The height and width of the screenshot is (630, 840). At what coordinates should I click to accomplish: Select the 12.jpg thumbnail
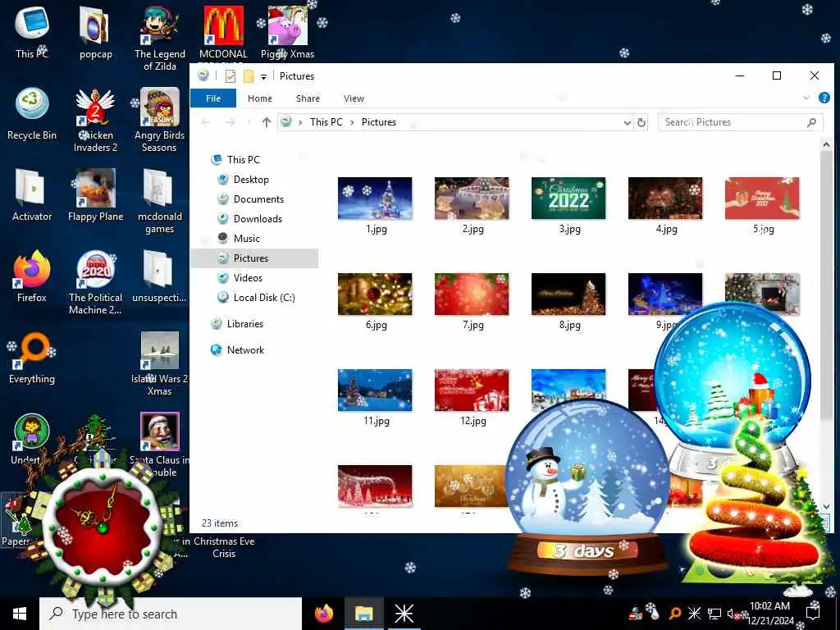coord(472,390)
